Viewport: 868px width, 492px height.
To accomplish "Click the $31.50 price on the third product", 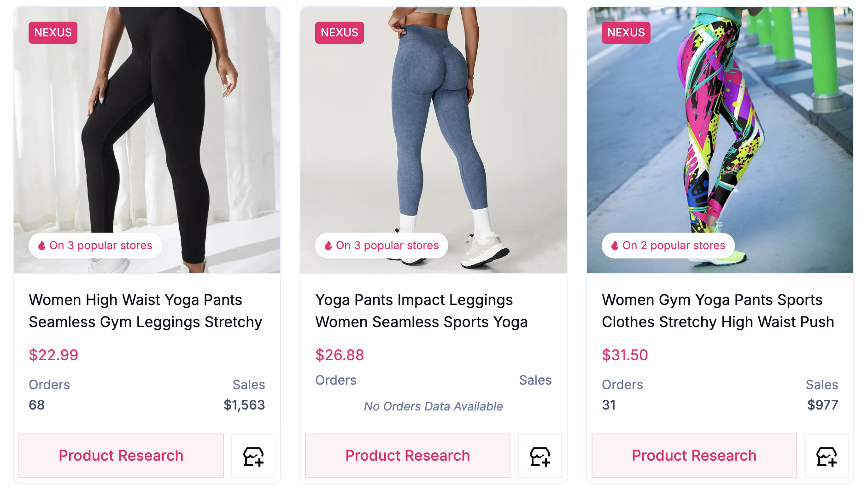I will click(624, 355).
